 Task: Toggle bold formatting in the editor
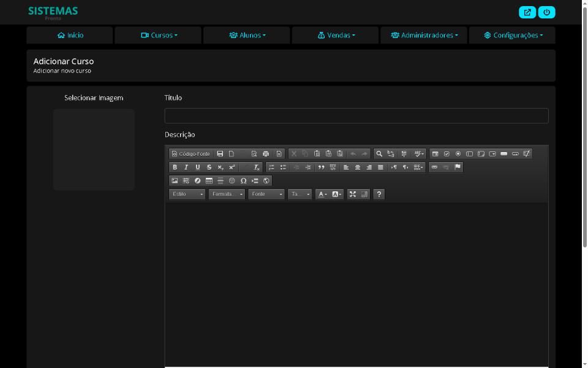[175, 167]
